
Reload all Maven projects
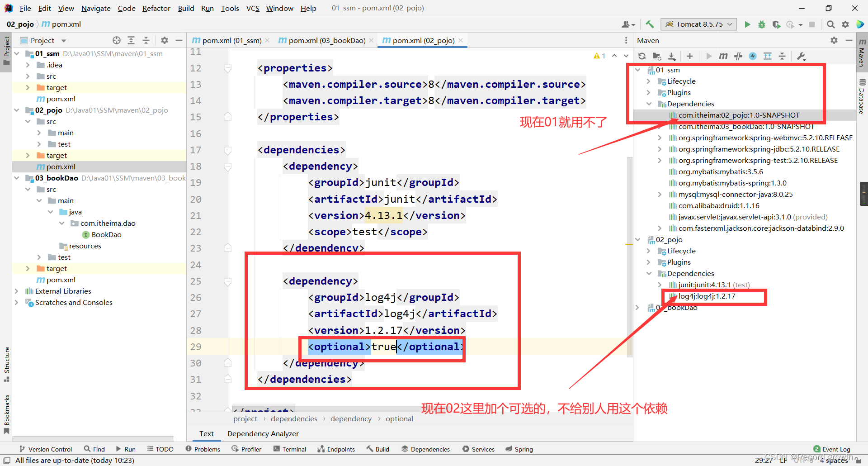(x=642, y=56)
